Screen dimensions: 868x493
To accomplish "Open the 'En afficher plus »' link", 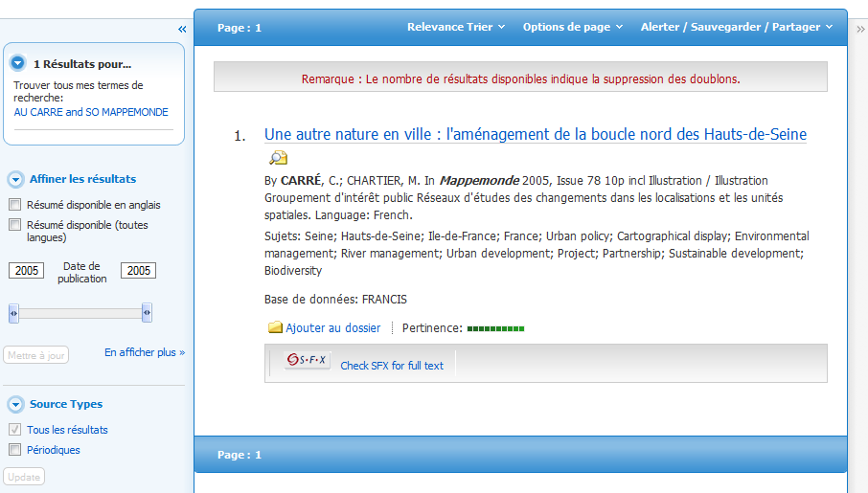I will [145, 352].
